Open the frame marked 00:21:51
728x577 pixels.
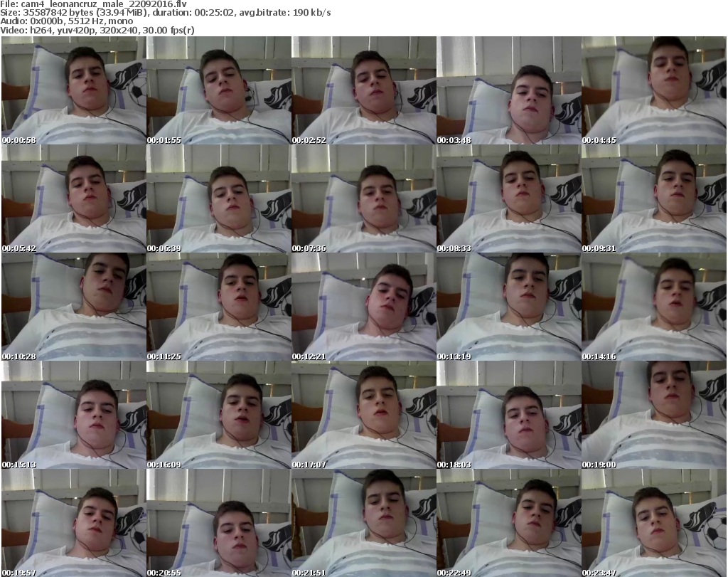coord(363,523)
